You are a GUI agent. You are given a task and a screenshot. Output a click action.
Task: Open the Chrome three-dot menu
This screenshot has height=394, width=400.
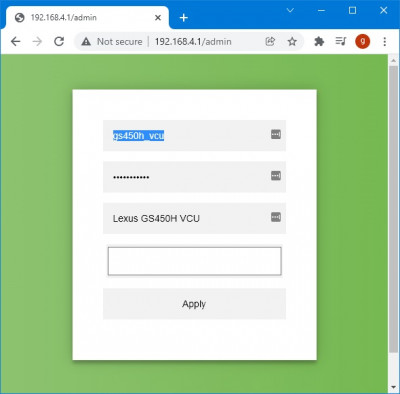(385, 42)
